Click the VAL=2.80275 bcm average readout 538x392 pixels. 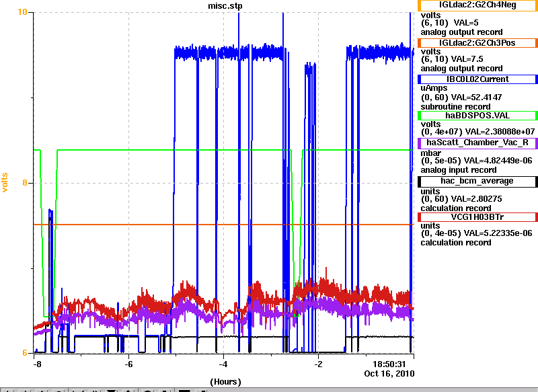(477, 199)
